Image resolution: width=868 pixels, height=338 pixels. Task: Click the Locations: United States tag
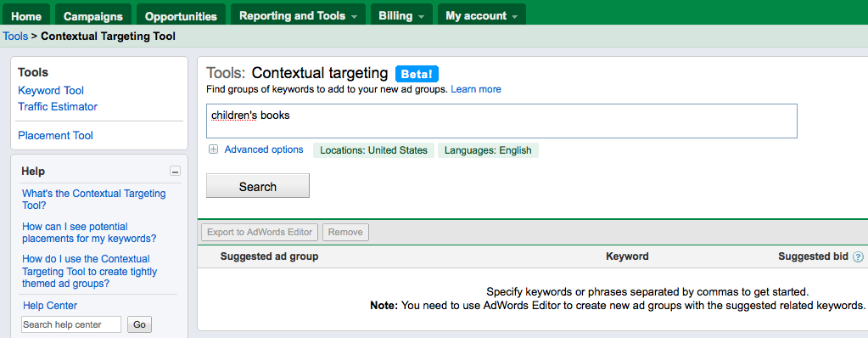373,150
